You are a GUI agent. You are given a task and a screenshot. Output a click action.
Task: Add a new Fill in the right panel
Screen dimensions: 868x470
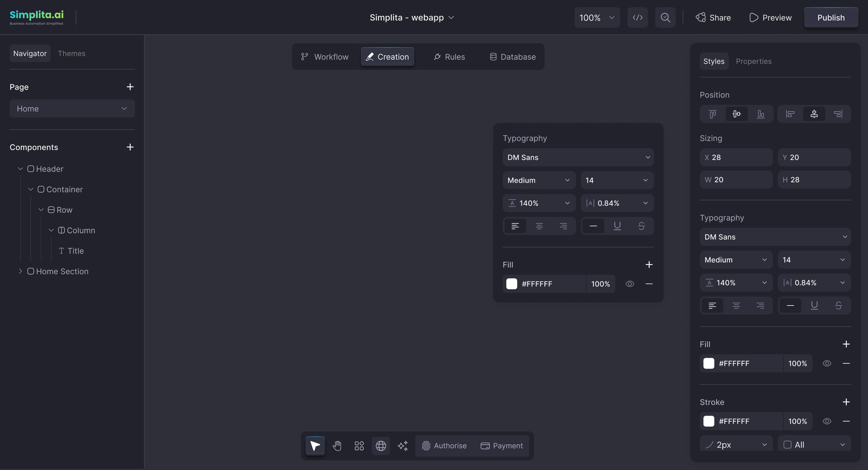tap(846, 344)
